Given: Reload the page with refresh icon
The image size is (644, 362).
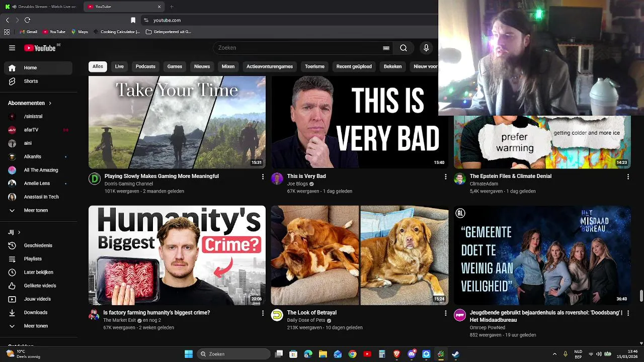Looking at the screenshot, I should pyautogui.click(x=27, y=20).
